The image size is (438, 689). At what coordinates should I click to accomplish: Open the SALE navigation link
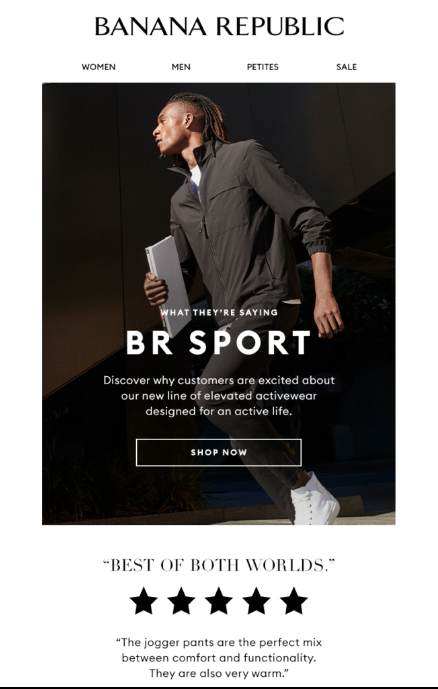click(x=347, y=67)
